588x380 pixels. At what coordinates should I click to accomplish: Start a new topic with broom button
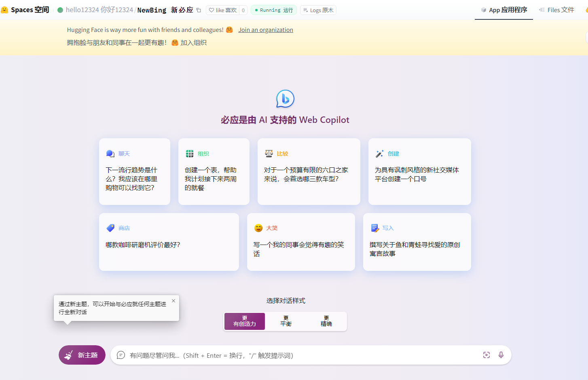click(x=82, y=355)
